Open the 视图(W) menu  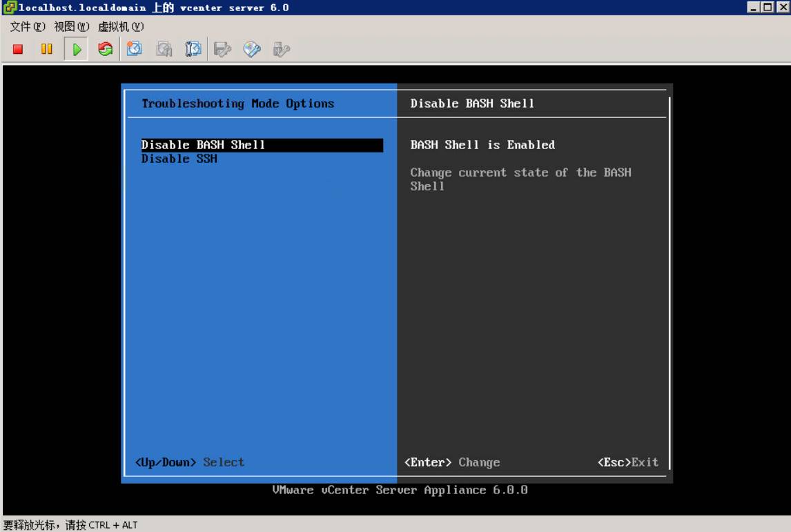pos(72,26)
